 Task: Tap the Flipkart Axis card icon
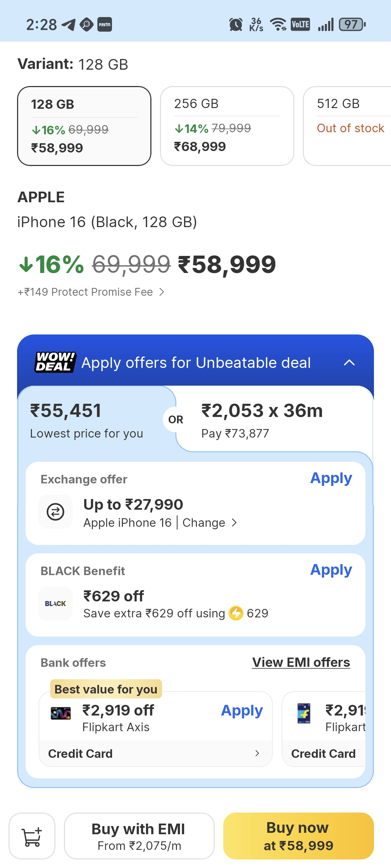pyautogui.click(x=61, y=713)
